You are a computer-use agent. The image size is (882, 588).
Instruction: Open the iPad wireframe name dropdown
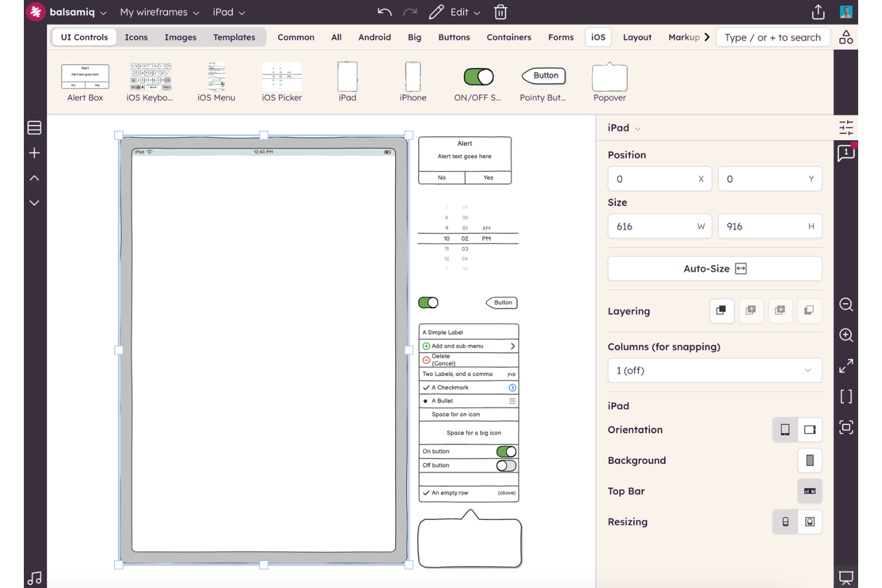(229, 12)
